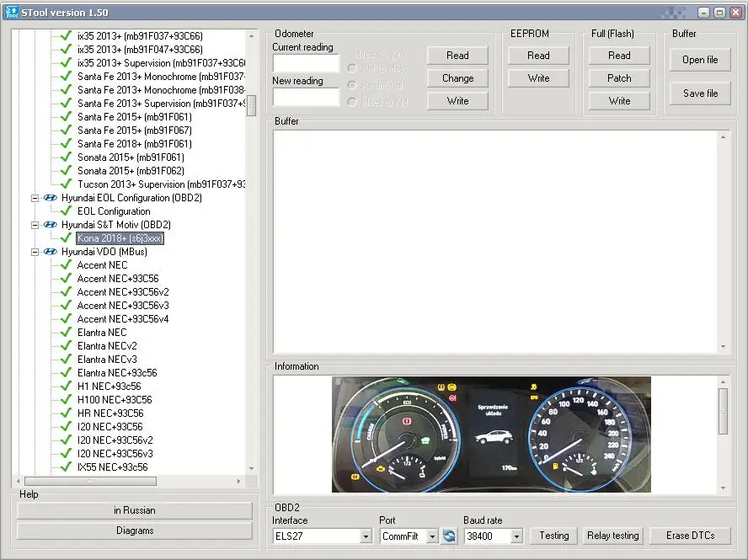Click the checkmark beside HR NEC+93C56
Image resolution: width=748 pixels, height=560 pixels.
67,413
